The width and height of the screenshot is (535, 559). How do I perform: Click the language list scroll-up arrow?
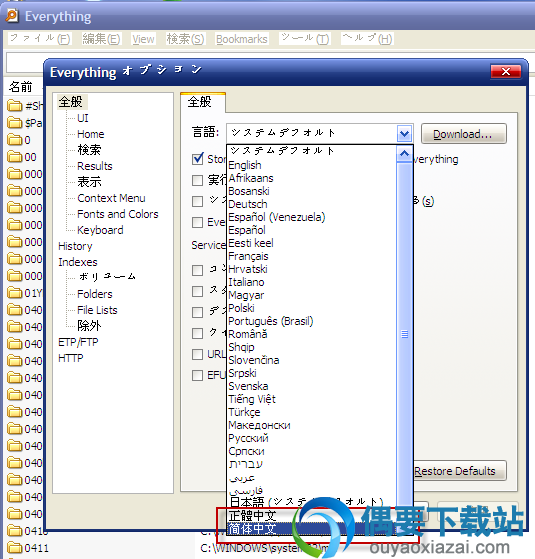(404, 154)
